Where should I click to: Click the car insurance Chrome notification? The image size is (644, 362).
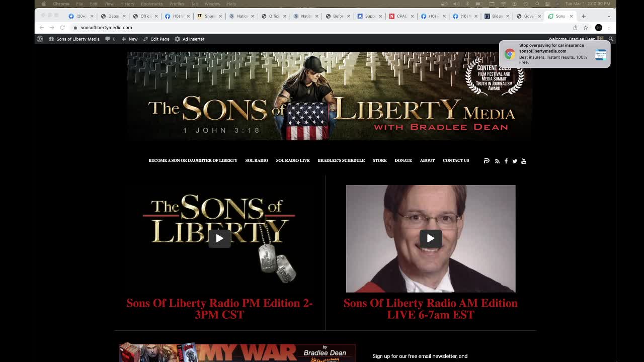tap(554, 54)
